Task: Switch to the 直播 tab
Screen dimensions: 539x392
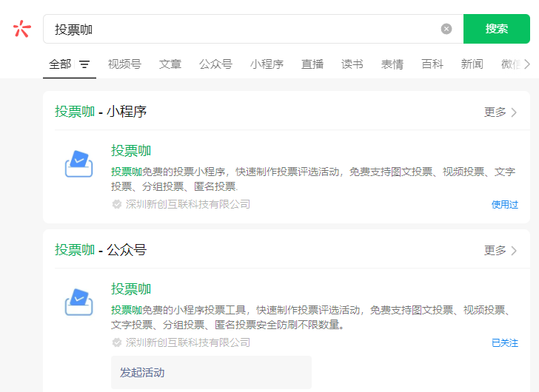Action: tap(312, 64)
